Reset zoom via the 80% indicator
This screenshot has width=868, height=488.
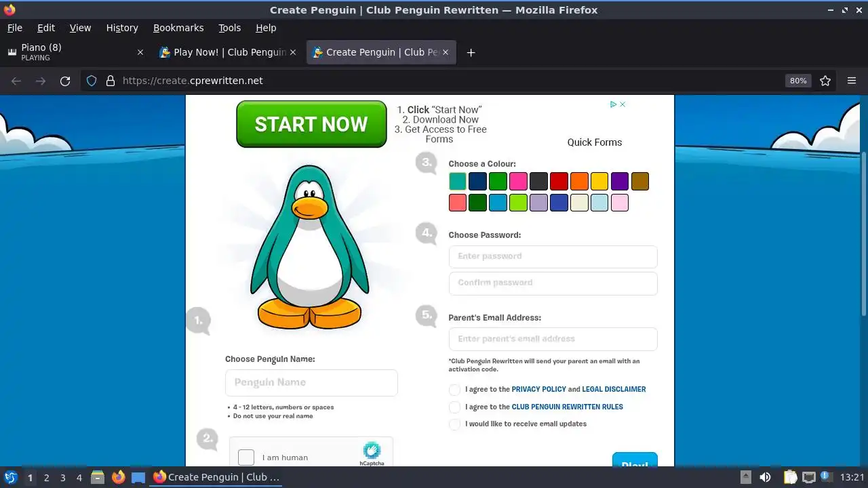click(x=798, y=81)
